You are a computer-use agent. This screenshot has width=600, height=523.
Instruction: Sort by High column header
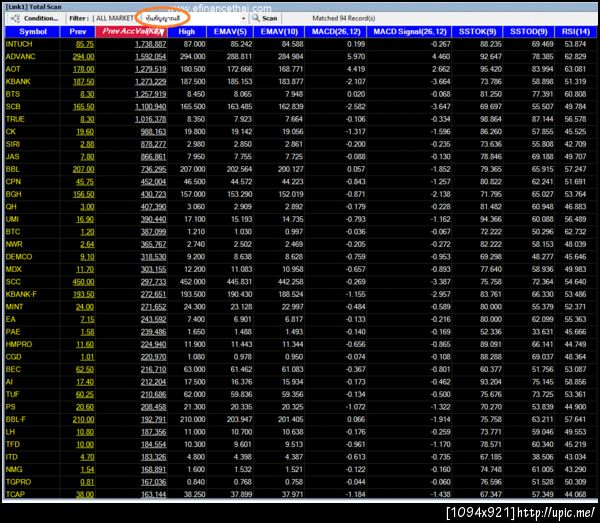click(187, 32)
